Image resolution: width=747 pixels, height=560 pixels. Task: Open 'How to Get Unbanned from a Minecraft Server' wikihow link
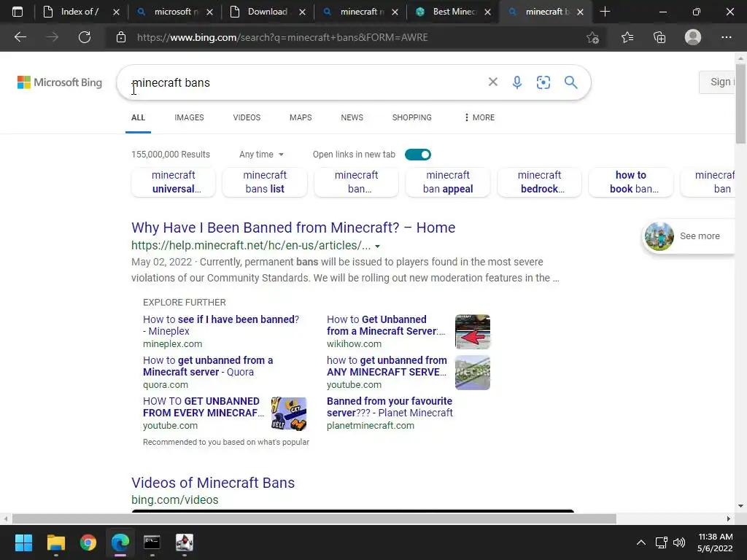(x=386, y=325)
